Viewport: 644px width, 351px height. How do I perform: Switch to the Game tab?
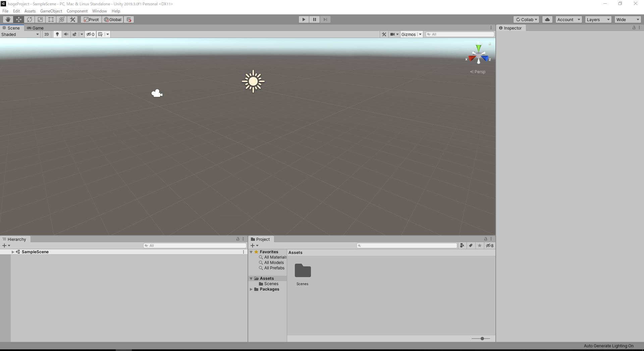(35, 28)
